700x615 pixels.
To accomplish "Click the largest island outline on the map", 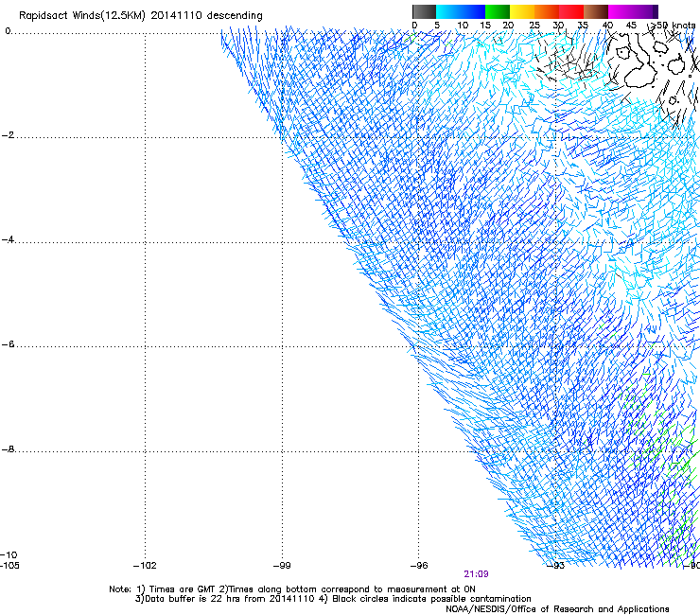I will (638, 62).
